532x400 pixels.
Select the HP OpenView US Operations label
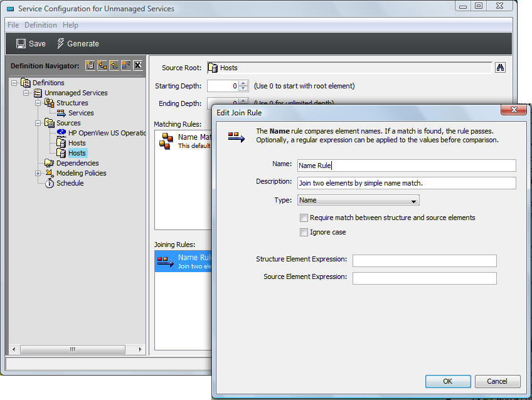click(107, 133)
